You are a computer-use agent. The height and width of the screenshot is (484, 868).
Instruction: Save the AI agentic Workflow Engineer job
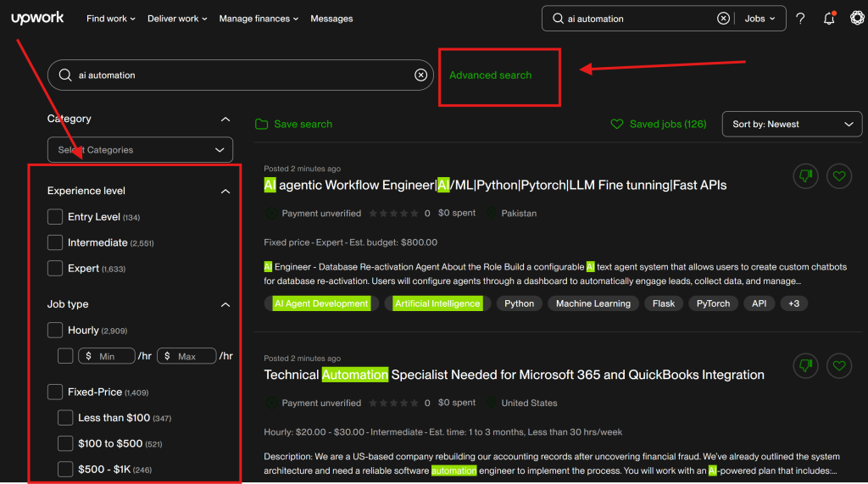click(839, 176)
